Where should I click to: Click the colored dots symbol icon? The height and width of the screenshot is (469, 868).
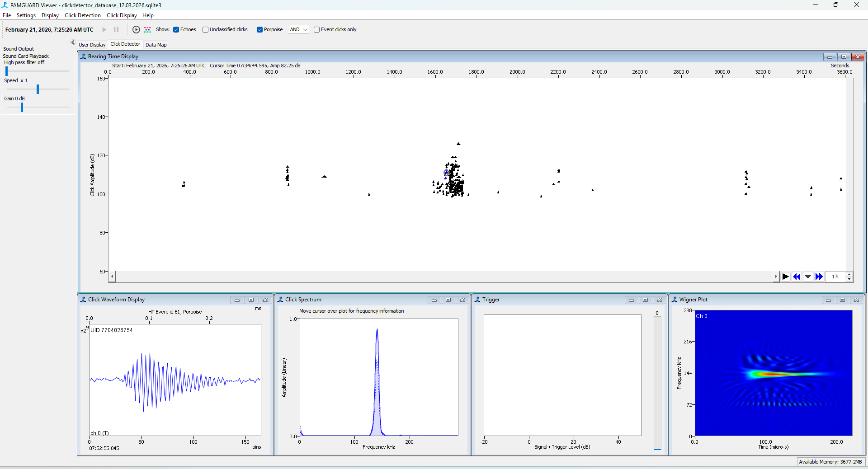click(147, 29)
